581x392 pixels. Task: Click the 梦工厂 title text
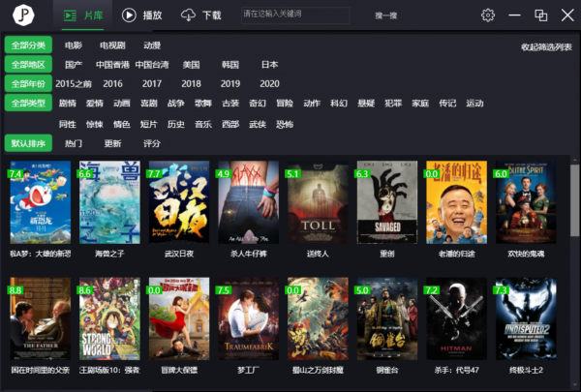coord(249,370)
